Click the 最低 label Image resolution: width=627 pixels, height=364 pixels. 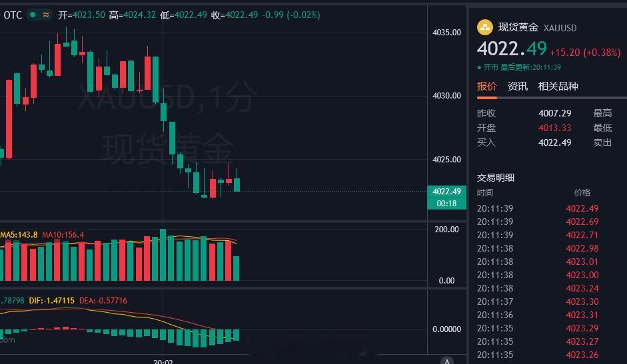(x=602, y=128)
